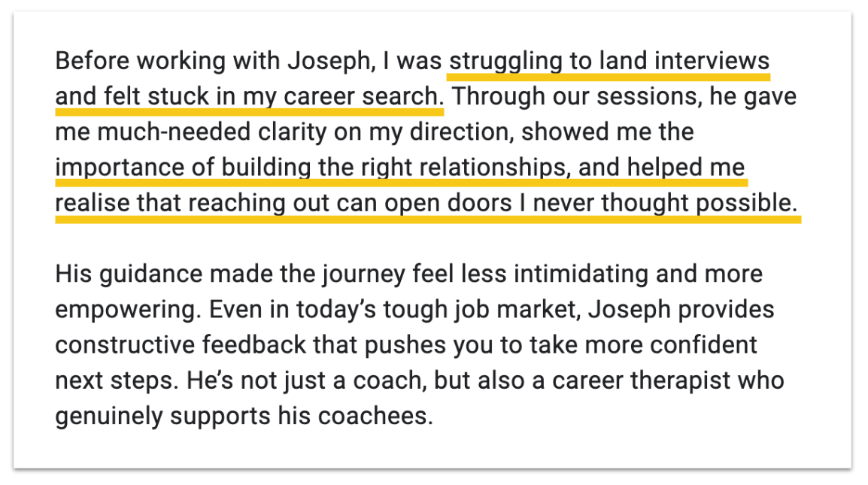
Task: Click the highlighted text "and felt stuck in my career search."
Action: click(x=249, y=97)
